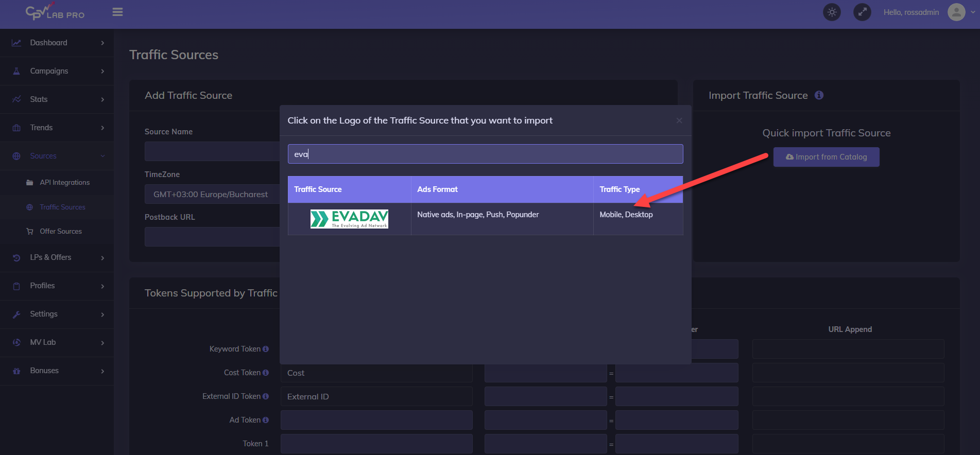Open the user avatar menu
Image resolution: width=980 pixels, height=455 pixels.
[956, 12]
